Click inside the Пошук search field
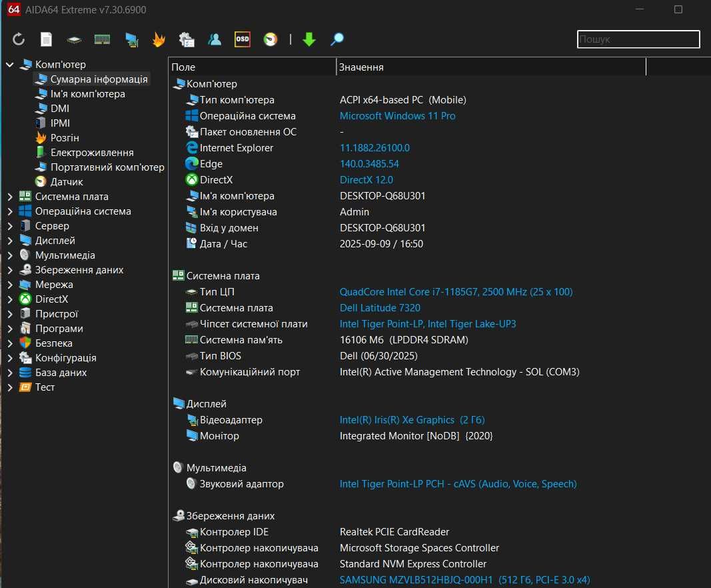This screenshot has width=711, height=588. (x=638, y=39)
